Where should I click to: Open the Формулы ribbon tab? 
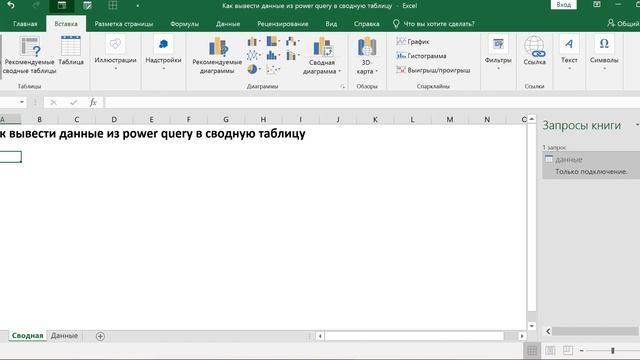click(x=184, y=24)
